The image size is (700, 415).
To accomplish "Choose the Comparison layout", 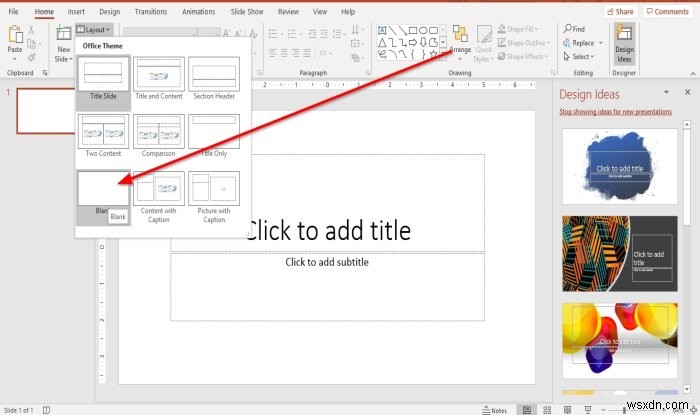I will (159, 136).
